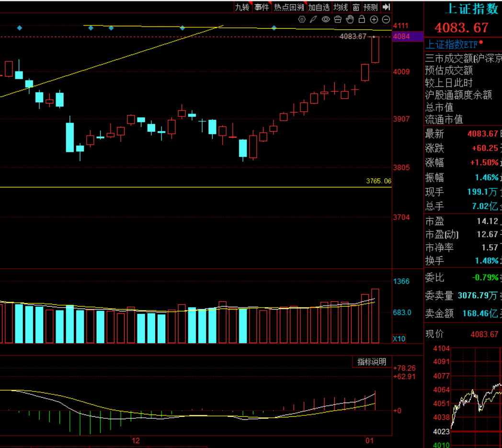
Task: Click the 热点回溯 button
Action: tap(289, 7)
